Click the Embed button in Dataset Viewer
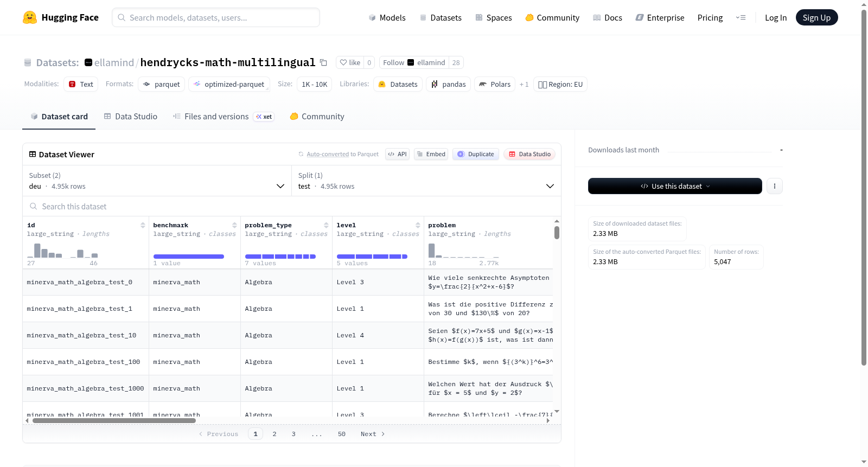868x467 pixels. pyautogui.click(x=431, y=154)
